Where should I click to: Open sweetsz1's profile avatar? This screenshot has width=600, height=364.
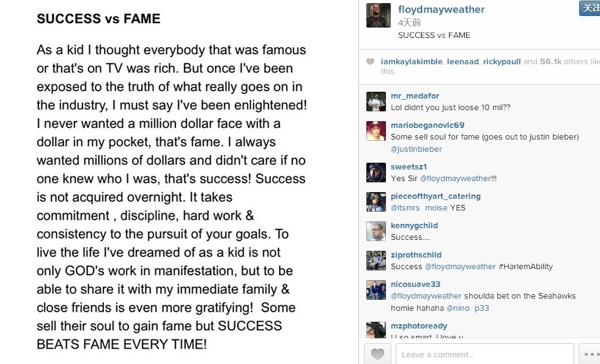pyautogui.click(x=376, y=173)
